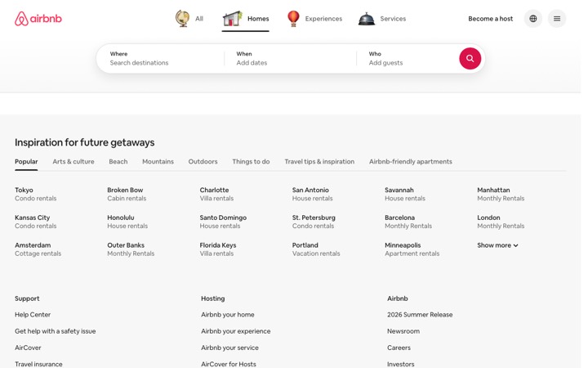Open Portland vacation rentals
588x368 pixels.
point(316,249)
